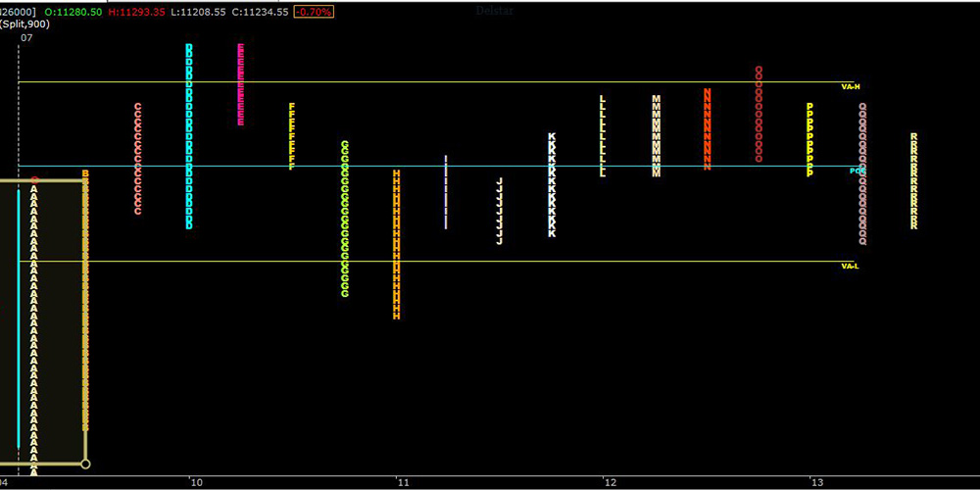This screenshot has height=490, width=980.
Task: Select the white K profile column
Action: (552, 185)
